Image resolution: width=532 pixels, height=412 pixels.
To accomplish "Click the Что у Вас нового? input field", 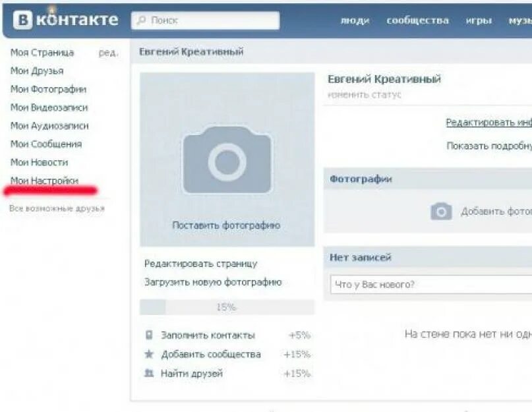I will (431, 284).
